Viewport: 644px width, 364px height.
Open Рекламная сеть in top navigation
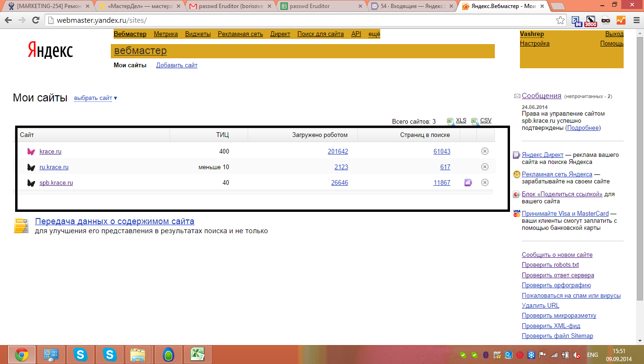click(241, 34)
